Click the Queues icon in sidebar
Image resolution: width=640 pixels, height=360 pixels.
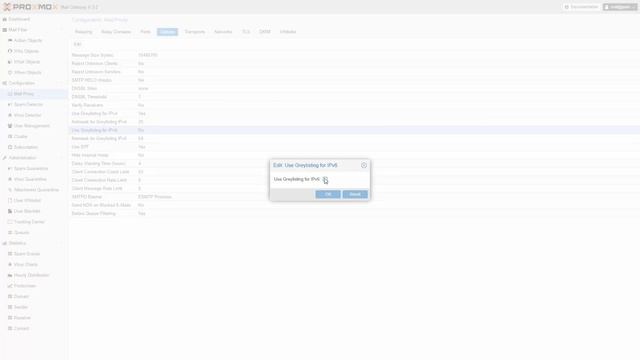(x=10, y=233)
